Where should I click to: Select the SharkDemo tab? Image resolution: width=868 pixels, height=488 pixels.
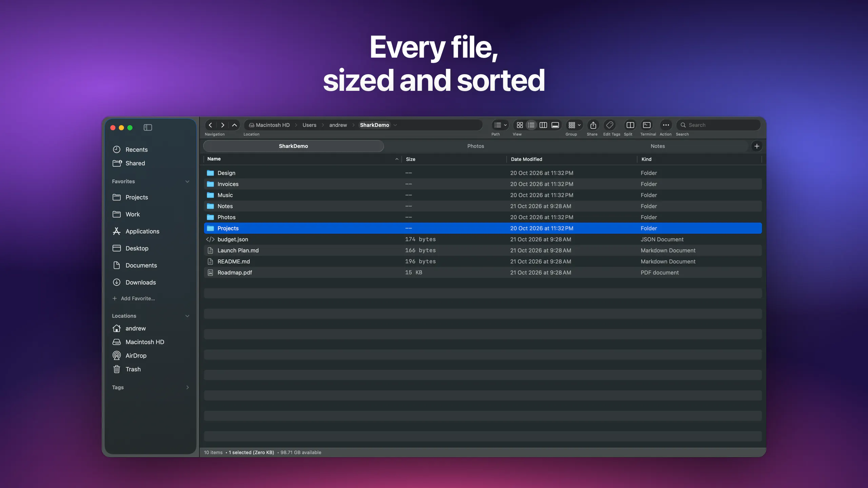point(293,146)
